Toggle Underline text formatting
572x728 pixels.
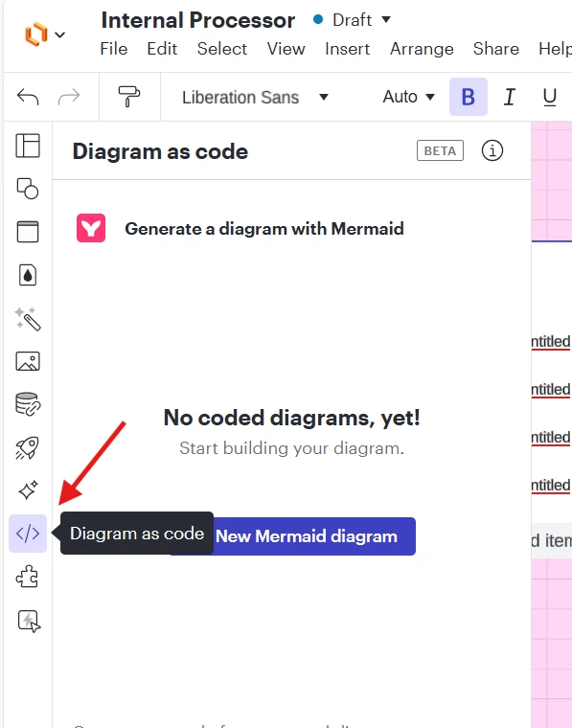(x=550, y=97)
